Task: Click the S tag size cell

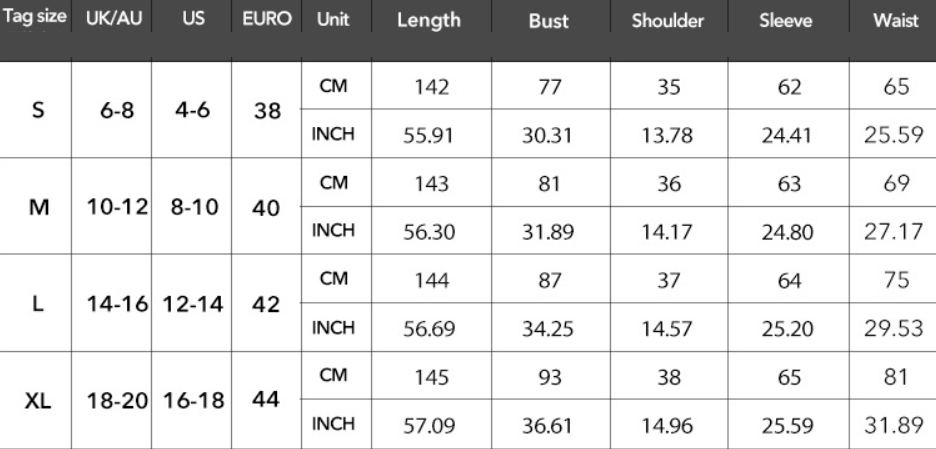Action: pos(38,111)
